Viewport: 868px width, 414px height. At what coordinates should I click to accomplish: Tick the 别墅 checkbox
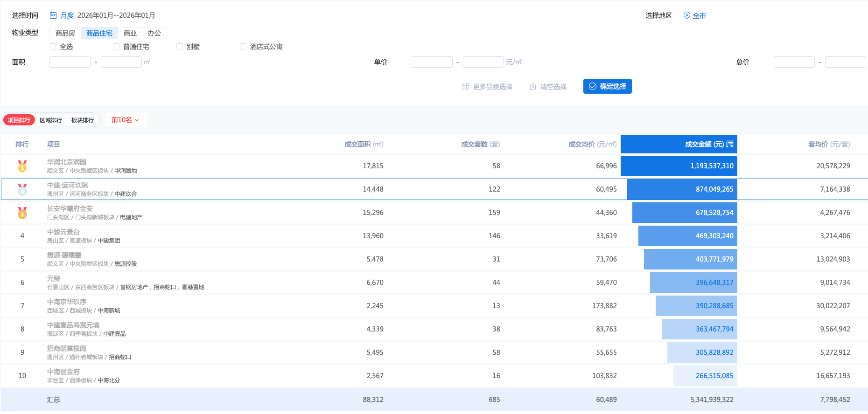coord(180,47)
